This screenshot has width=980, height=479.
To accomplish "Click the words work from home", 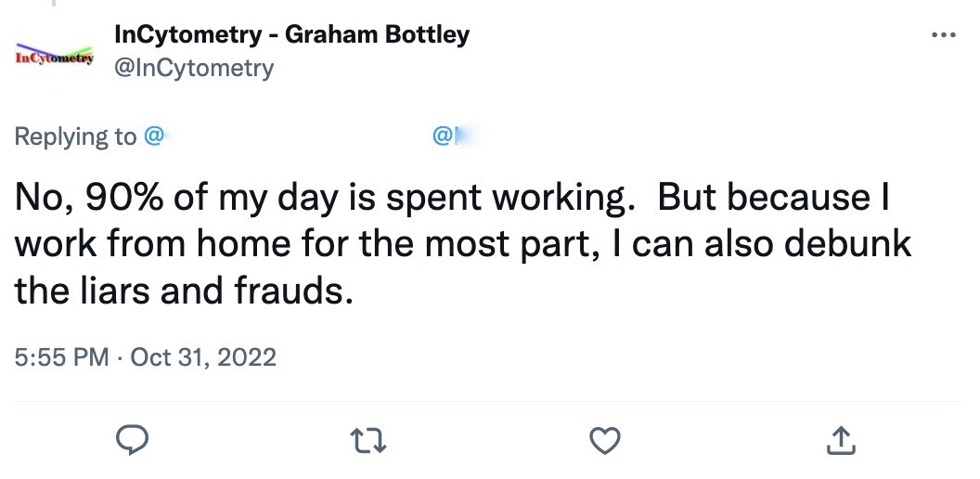I will 152,244.
